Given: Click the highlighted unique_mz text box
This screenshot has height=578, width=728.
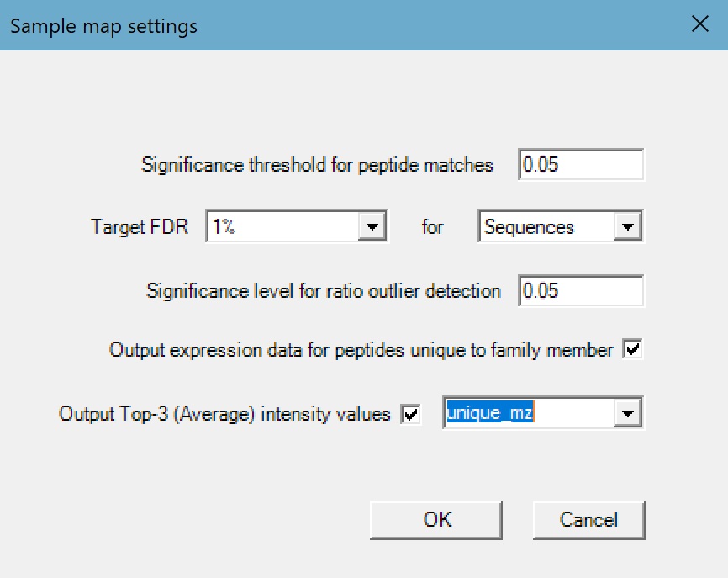Looking at the screenshot, I should point(525,413).
